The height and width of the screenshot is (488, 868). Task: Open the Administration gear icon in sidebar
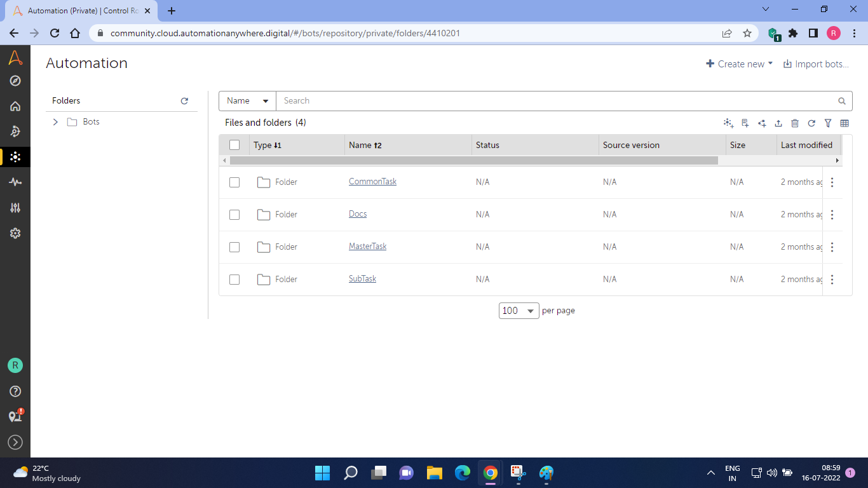click(15, 233)
